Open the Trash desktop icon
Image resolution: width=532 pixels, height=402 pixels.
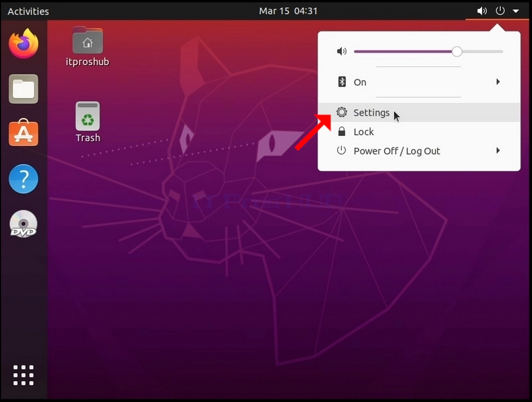[x=88, y=122]
